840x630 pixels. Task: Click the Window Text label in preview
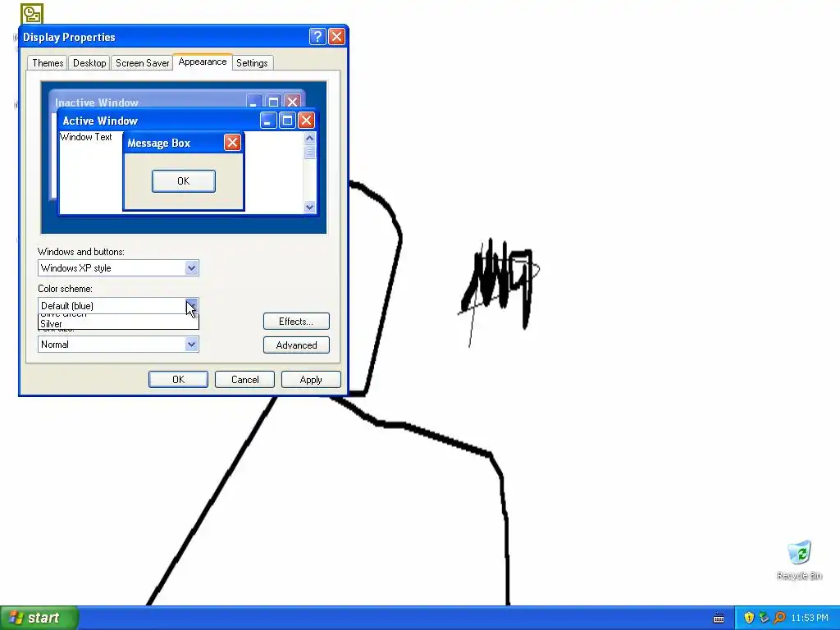coord(85,137)
